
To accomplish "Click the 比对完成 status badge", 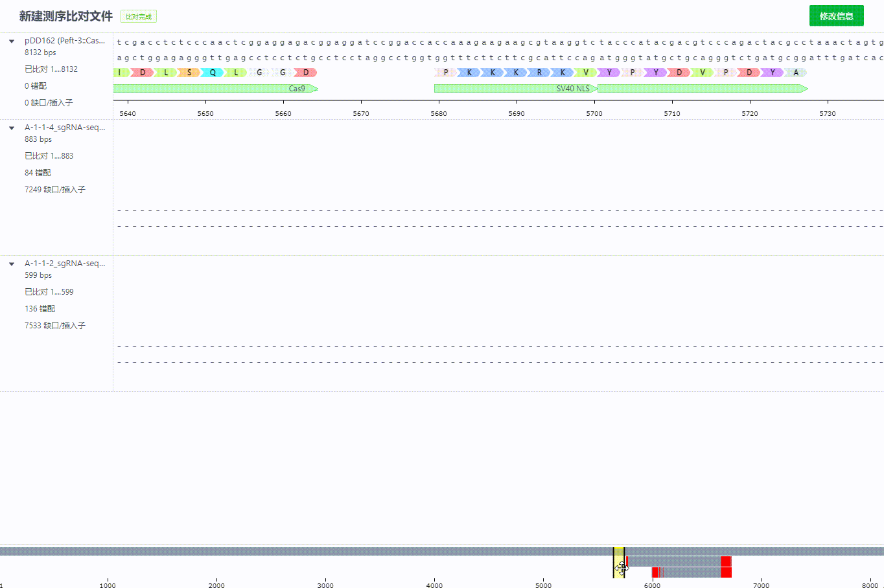I will click(x=139, y=17).
